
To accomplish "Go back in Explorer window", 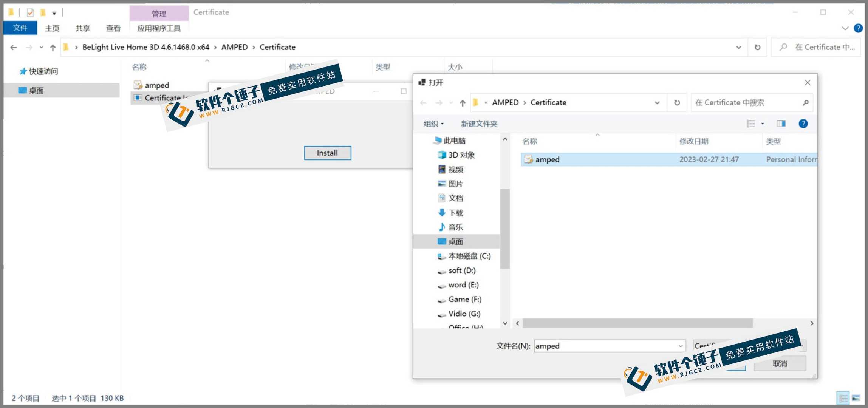I will tap(14, 48).
